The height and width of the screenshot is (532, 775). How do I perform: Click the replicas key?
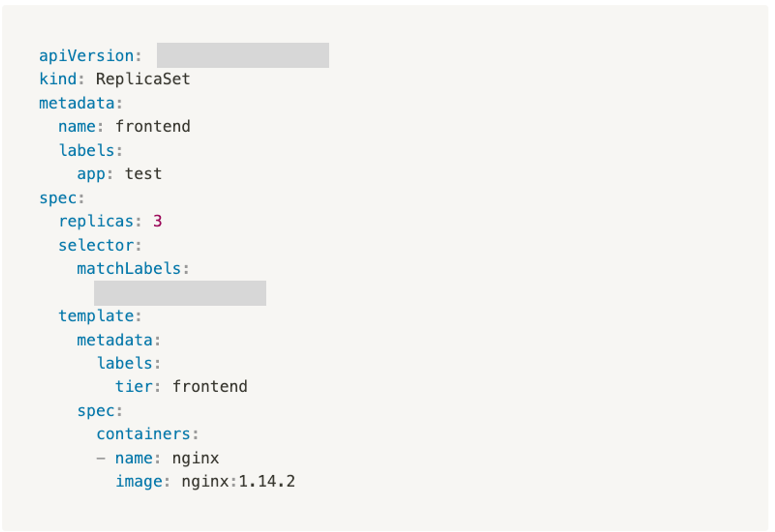tap(96, 221)
